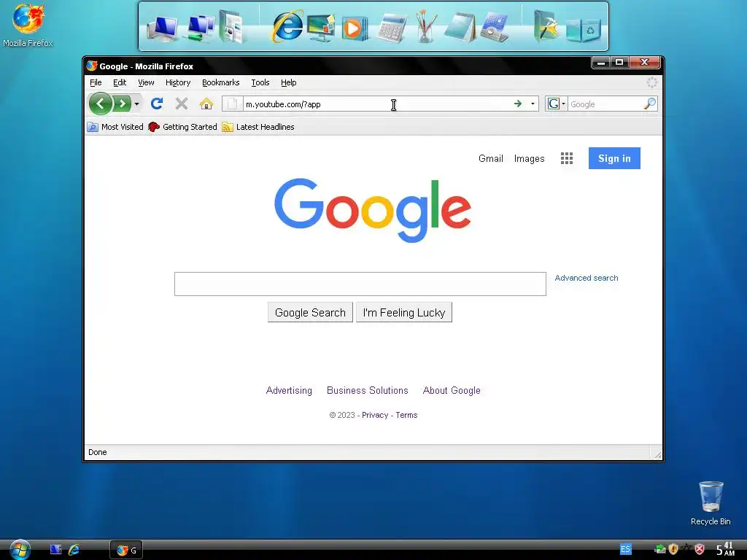Open the Documents folder in the dock
Image resolution: width=747 pixels, height=560 pixels.
[231, 28]
